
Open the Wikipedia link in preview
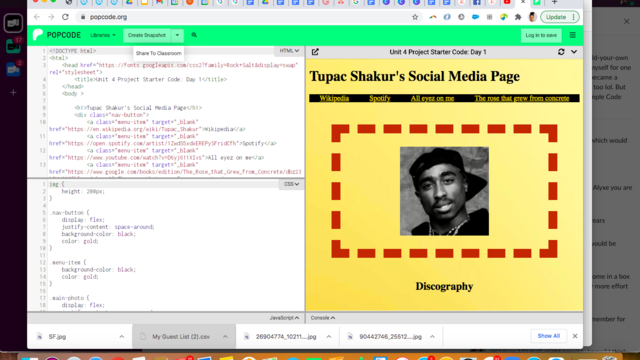(x=334, y=98)
